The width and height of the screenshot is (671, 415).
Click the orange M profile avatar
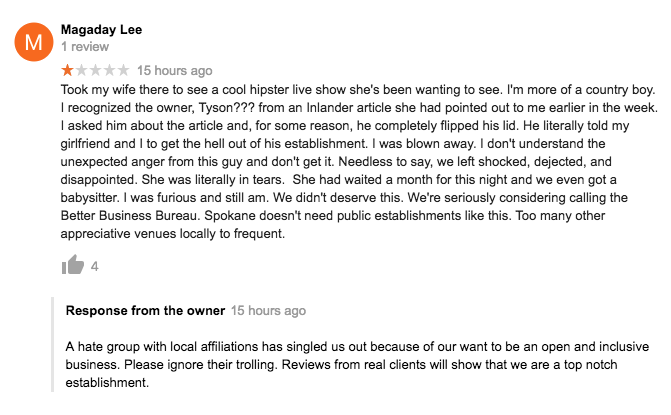[x=34, y=42]
